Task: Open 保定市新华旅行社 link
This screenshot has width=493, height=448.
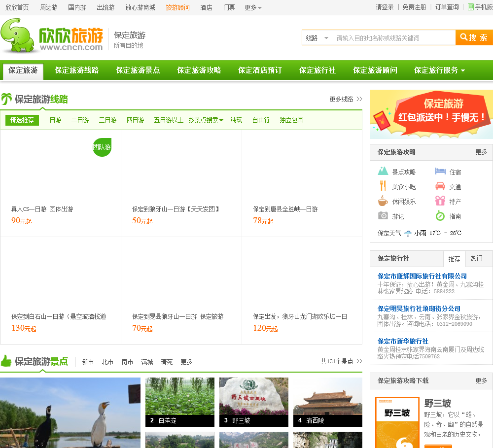Action: click(x=403, y=341)
